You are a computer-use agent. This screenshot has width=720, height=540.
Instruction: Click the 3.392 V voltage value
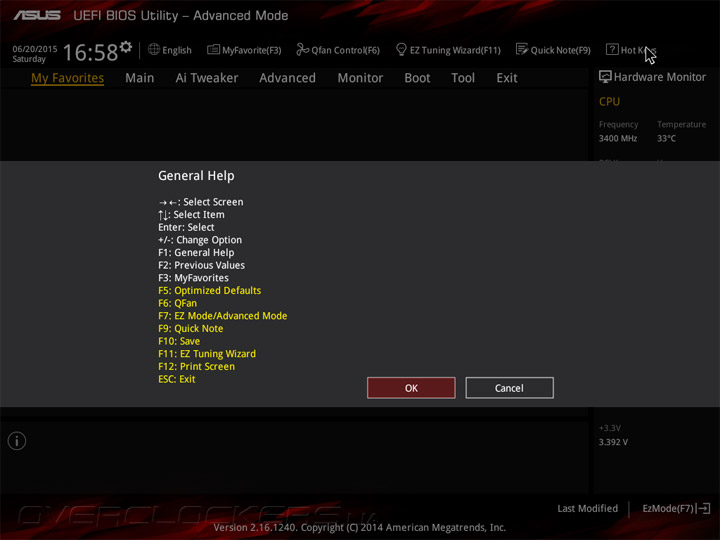point(613,442)
